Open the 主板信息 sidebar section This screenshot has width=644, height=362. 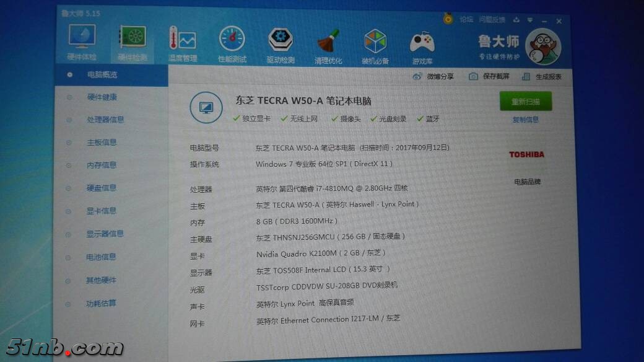point(102,143)
